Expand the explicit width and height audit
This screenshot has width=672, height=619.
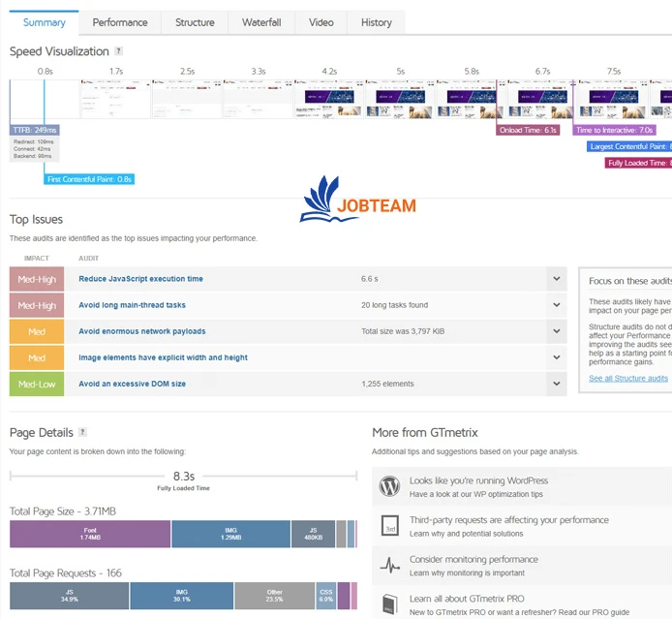(556, 357)
